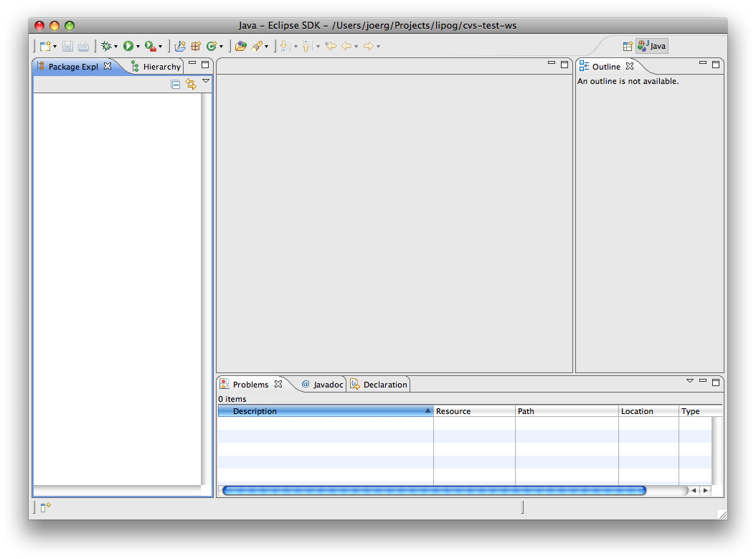Open the dropdown arrow beside New Class
This screenshot has width=756, height=559.
tap(221, 47)
